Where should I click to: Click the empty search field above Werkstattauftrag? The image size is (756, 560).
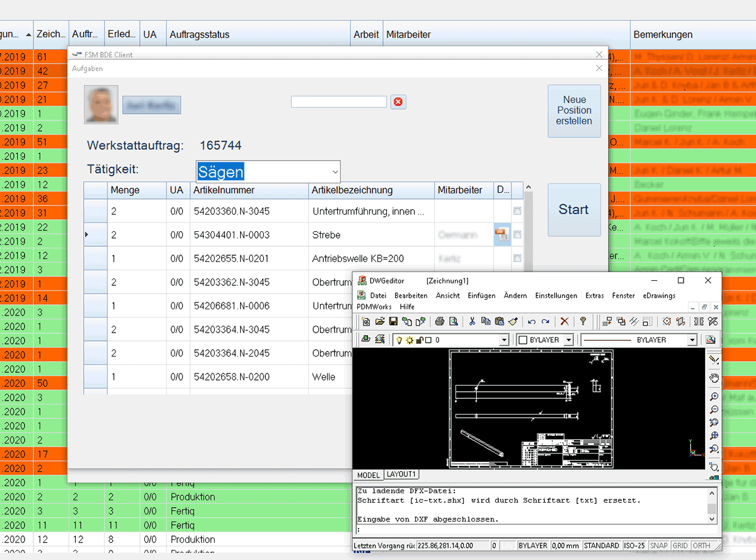point(338,102)
